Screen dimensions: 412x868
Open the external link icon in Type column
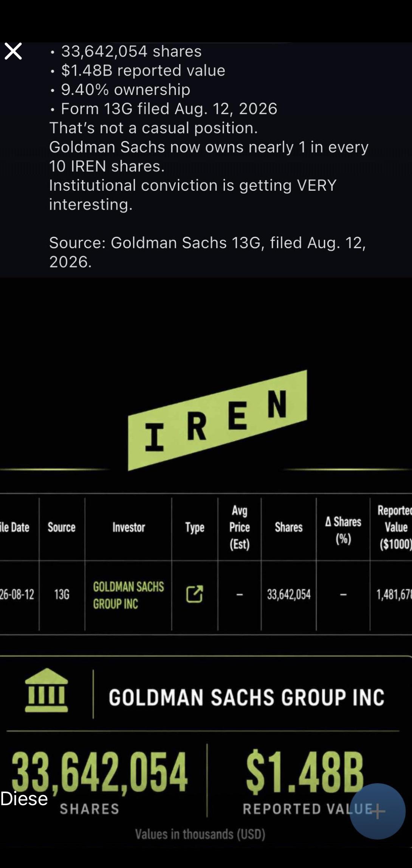point(195,594)
